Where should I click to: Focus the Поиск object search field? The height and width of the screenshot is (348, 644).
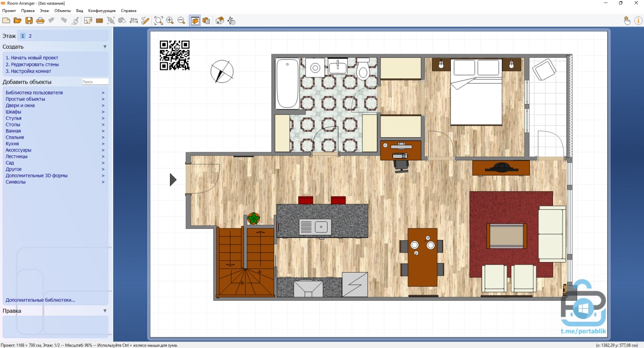click(95, 81)
